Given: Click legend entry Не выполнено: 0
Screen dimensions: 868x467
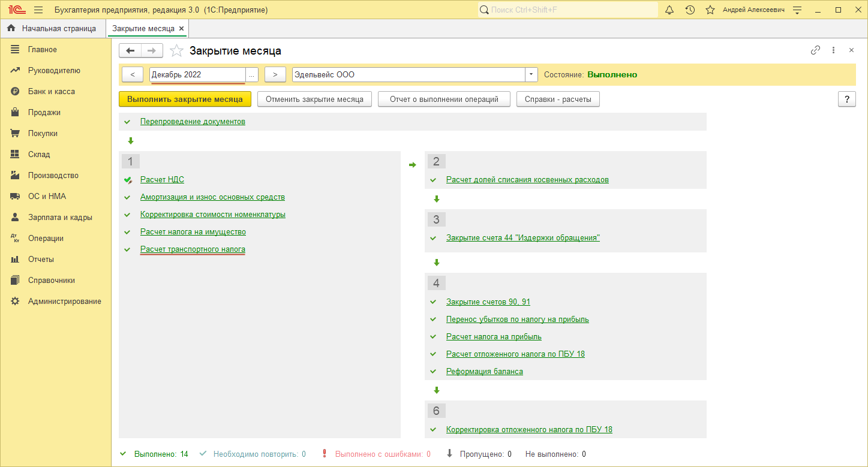Looking at the screenshot, I should coord(555,454).
